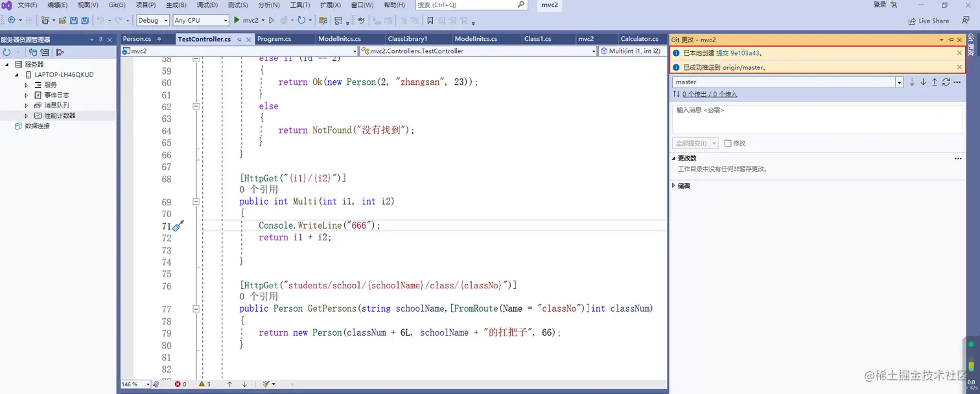Click the Hot Reload flame icon
Image resolution: width=980 pixels, height=394 pixels.
pos(285,20)
